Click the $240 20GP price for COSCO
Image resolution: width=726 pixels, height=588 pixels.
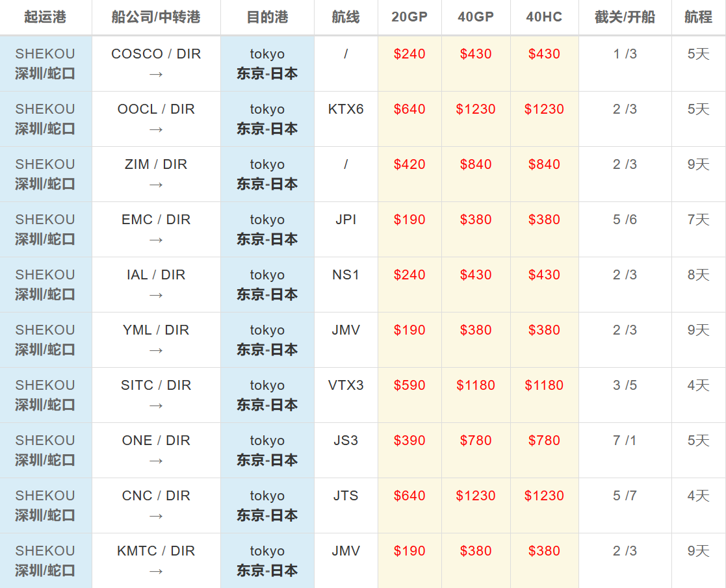coord(409,54)
